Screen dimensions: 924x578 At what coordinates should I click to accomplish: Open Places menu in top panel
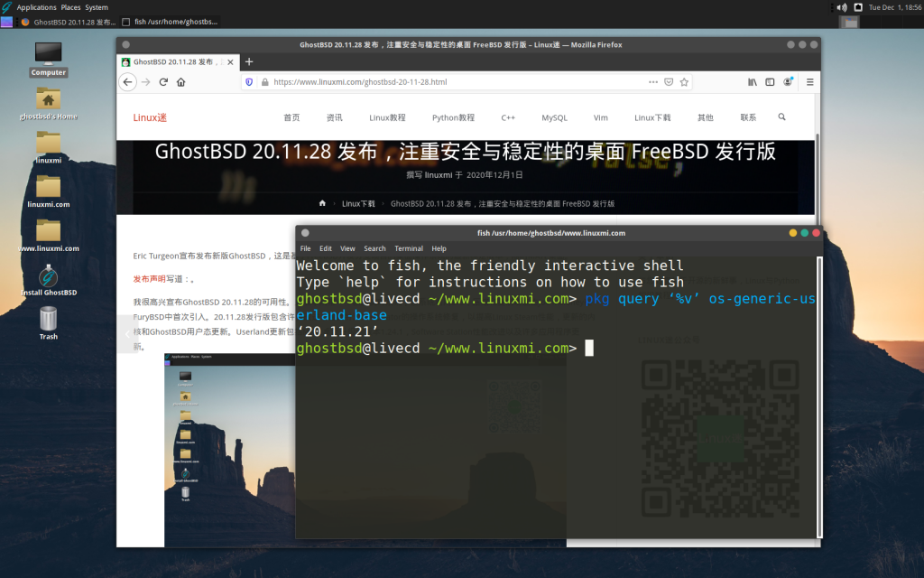(x=70, y=7)
